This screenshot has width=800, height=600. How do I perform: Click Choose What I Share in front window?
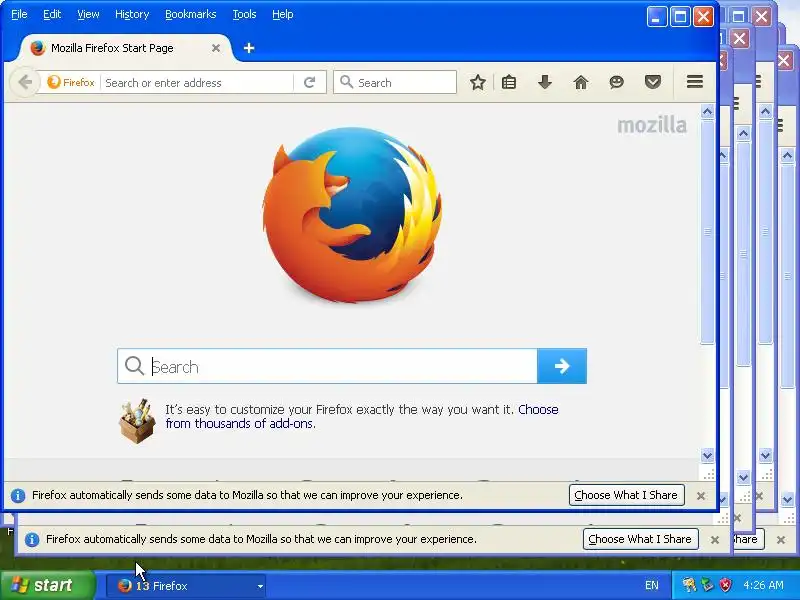coord(626,495)
